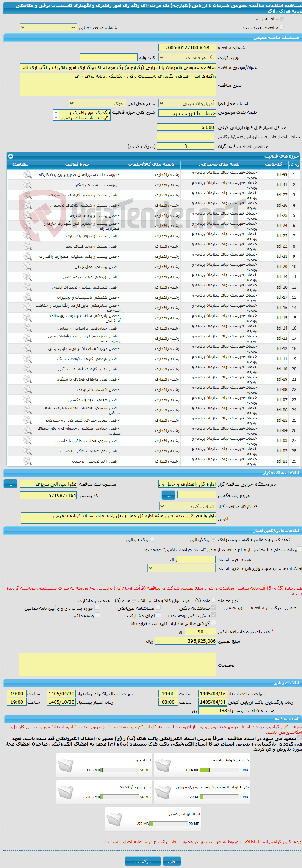
Task: Open the folder icon for اسناد فنی
Action: (x=66, y=766)
